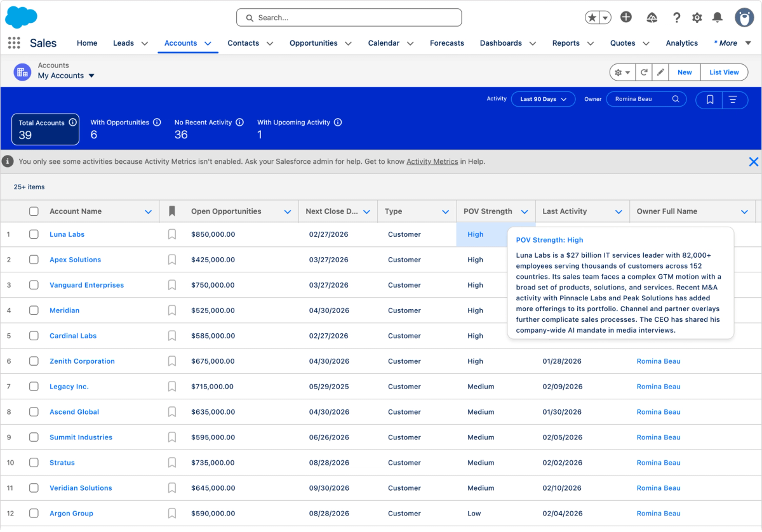Select the Cardinal Labs row checkbox
762x532 pixels.
pyautogui.click(x=34, y=336)
